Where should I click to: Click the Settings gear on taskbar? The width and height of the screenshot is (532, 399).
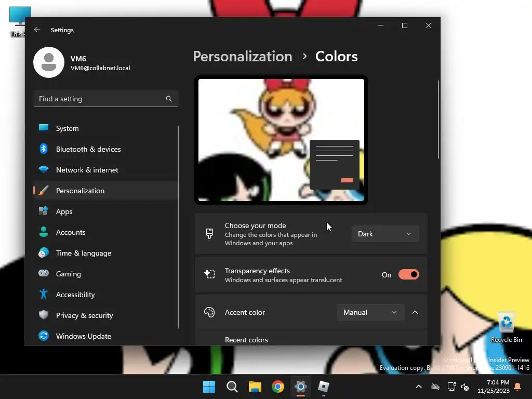click(301, 387)
